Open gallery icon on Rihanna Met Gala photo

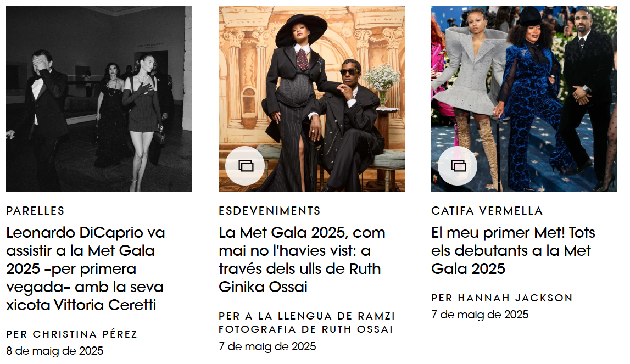[245, 165]
